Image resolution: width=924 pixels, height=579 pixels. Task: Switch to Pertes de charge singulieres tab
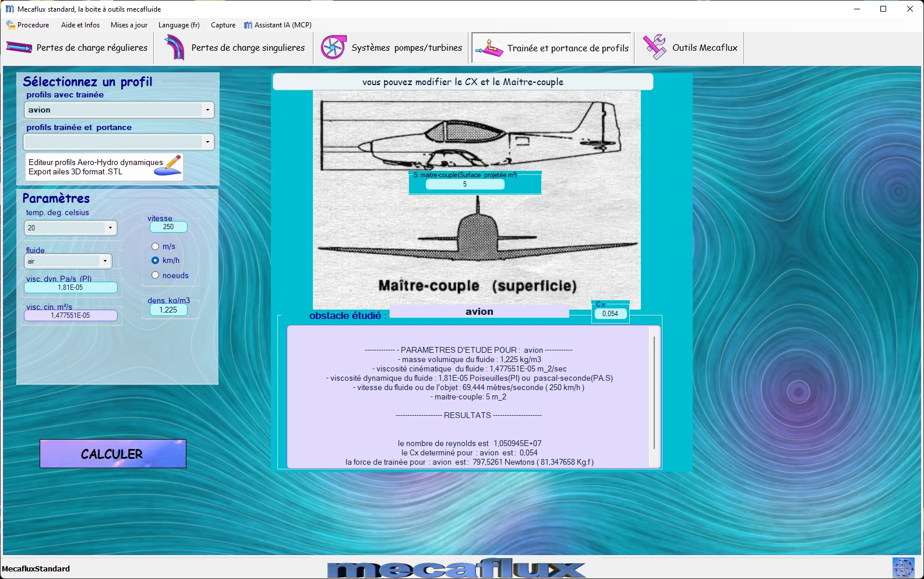[234, 48]
